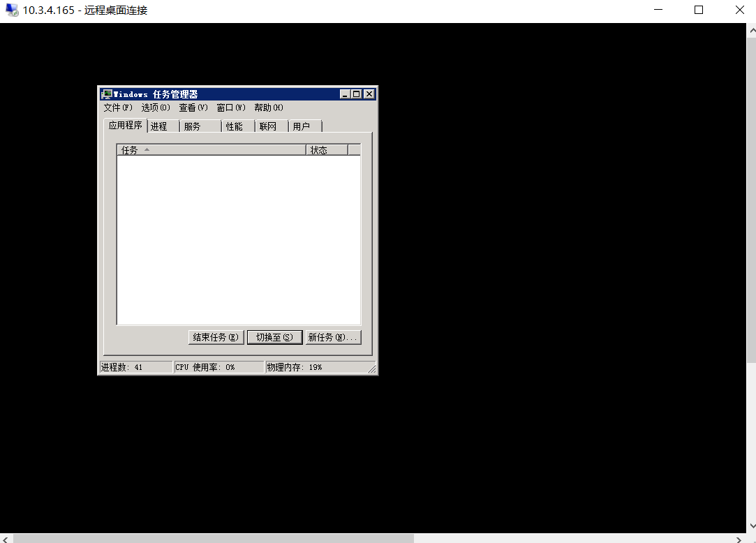Maximize the Windows 任务管理器 window
This screenshot has width=756, height=543.
point(357,94)
